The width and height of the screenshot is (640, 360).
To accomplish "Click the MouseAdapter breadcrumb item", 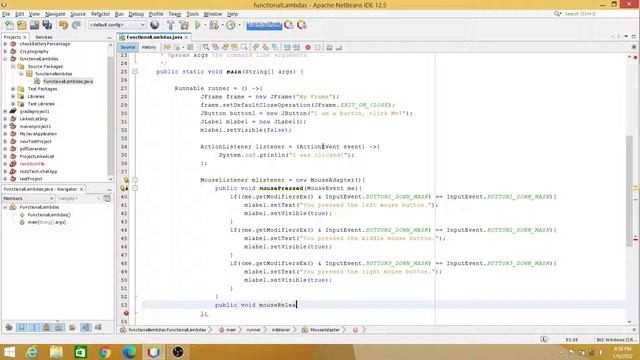I will coord(324,330).
